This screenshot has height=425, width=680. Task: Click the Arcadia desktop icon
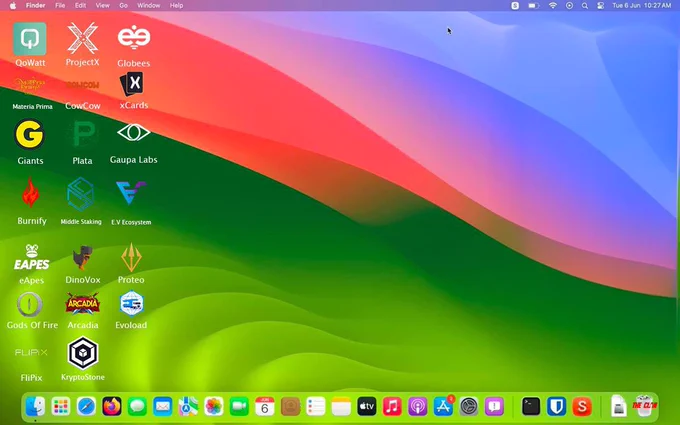point(82,303)
